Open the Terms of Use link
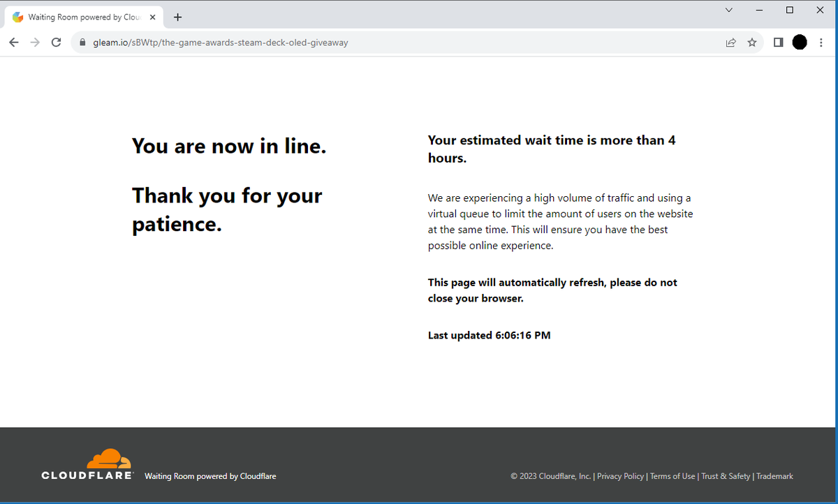 (672, 476)
